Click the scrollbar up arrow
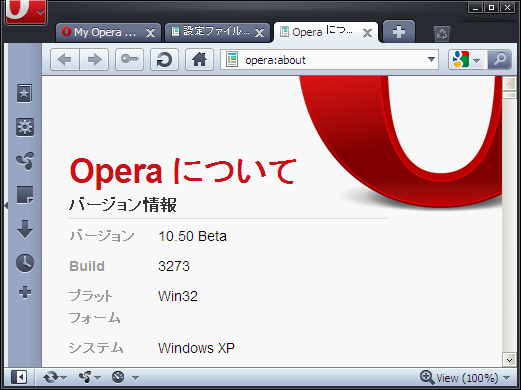Screen dimensions: 521x390 tap(509, 84)
